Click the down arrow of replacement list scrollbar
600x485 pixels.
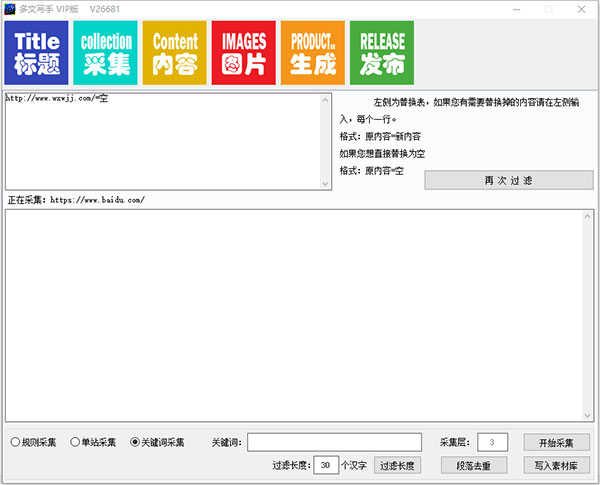pyautogui.click(x=325, y=183)
